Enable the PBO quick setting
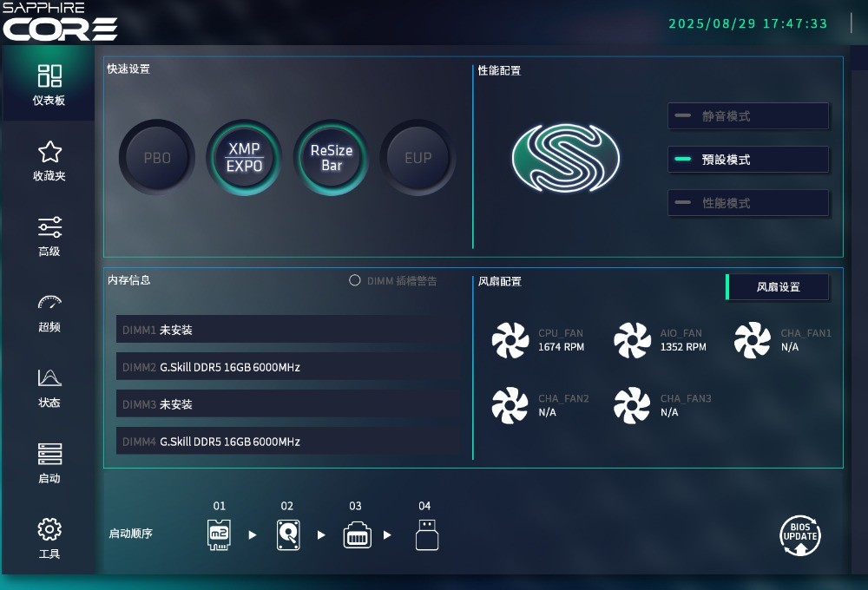Viewport: 868px width, 590px height. pos(157,158)
